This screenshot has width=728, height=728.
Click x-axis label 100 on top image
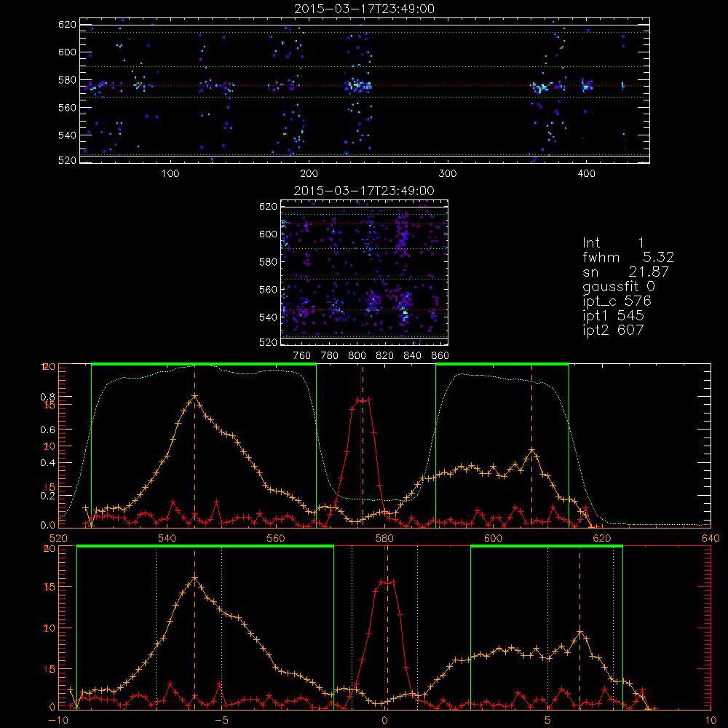[170, 174]
